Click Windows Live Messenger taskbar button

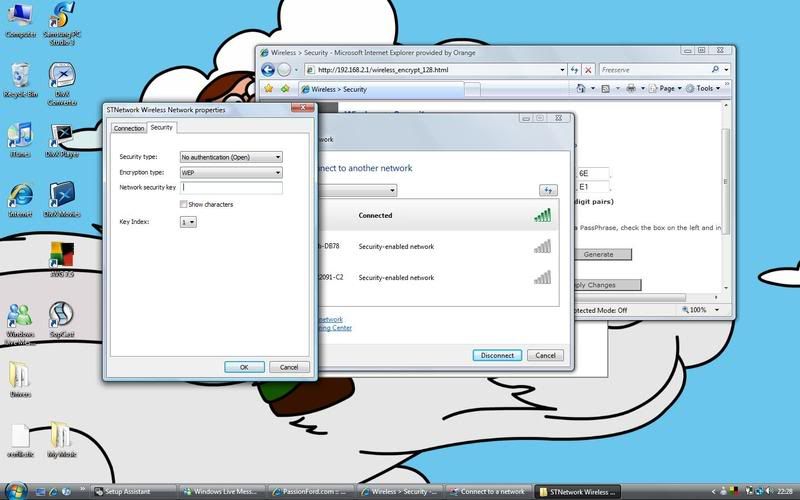225,492
